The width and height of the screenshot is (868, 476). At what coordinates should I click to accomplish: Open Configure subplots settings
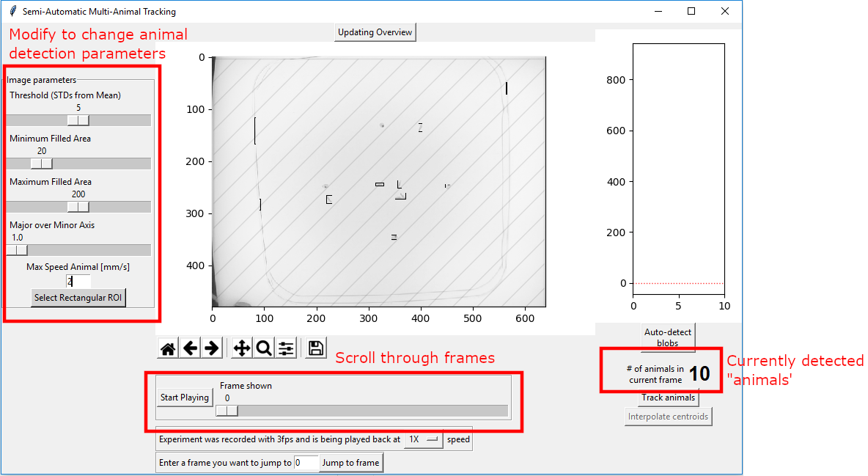(286, 348)
